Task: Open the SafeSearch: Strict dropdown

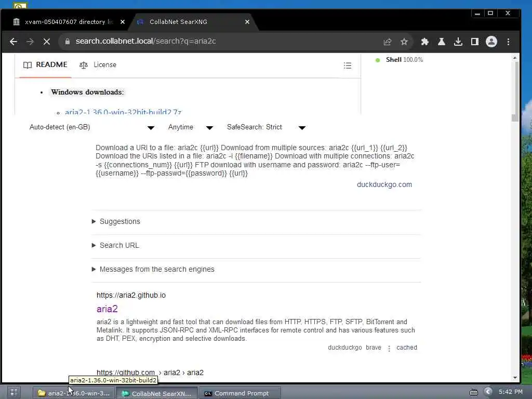Action: 267,127
